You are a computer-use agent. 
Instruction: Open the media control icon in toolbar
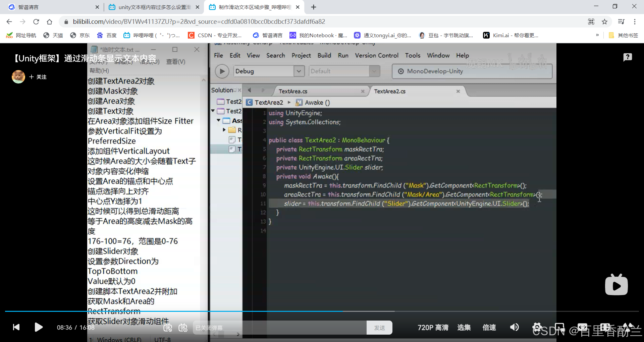tap(621, 22)
